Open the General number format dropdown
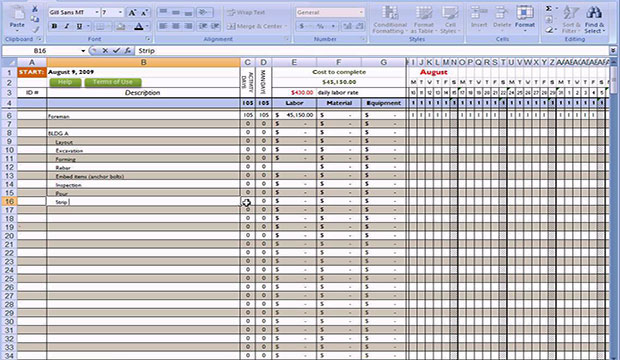620x360 pixels. (361, 13)
